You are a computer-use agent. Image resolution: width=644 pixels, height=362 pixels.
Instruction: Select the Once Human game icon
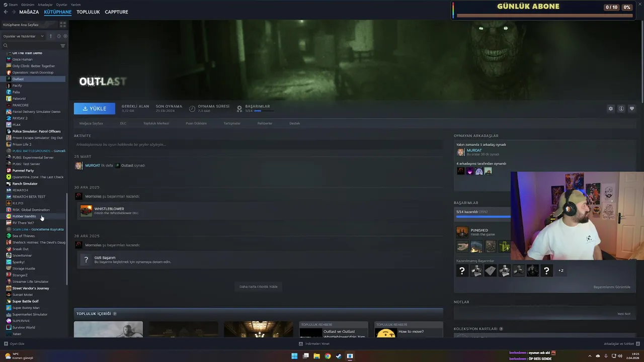(x=9, y=59)
